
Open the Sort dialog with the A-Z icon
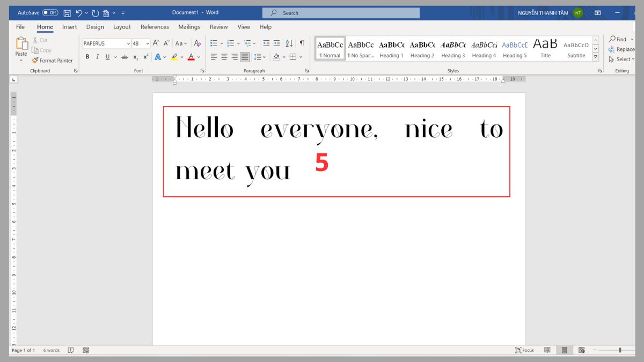point(289,43)
